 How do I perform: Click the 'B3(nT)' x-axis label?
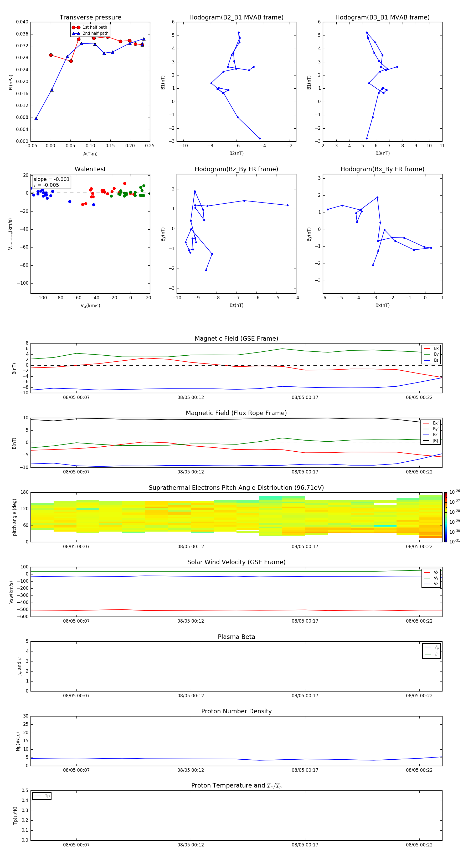382,153
